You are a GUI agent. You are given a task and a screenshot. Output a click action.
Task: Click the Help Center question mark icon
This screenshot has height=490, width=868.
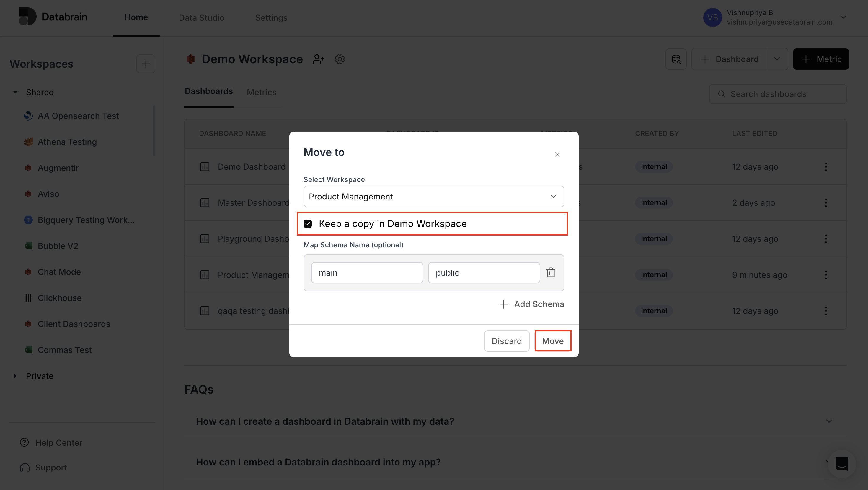click(x=24, y=442)
